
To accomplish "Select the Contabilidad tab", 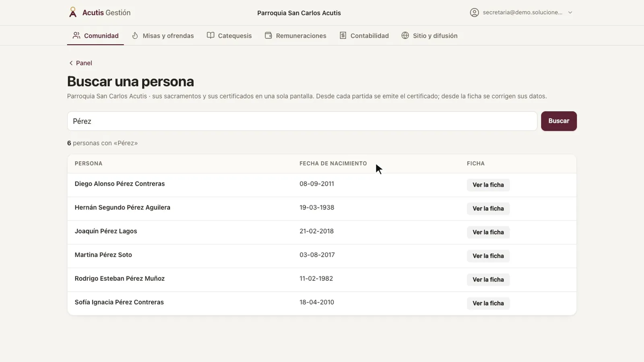I will (x=364, y=35).
